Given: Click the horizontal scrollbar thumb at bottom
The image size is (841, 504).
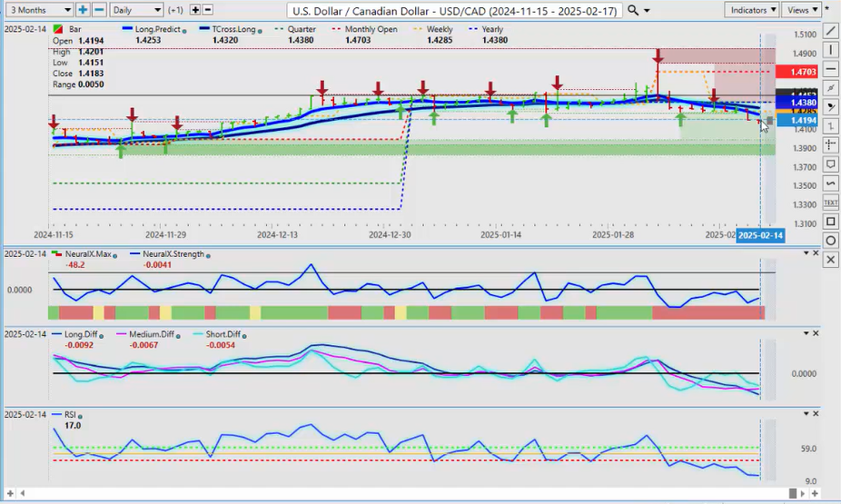Looking at the screenshot, I should 793,493.
